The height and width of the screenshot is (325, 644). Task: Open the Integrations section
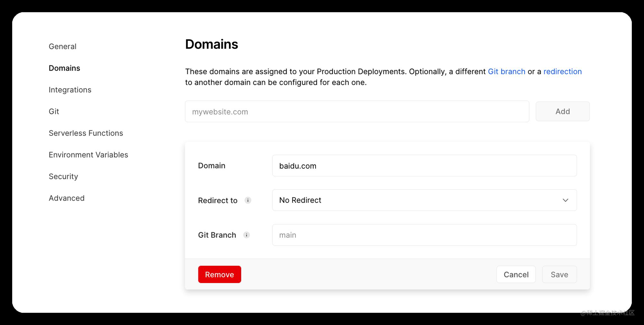pos(70,90)
